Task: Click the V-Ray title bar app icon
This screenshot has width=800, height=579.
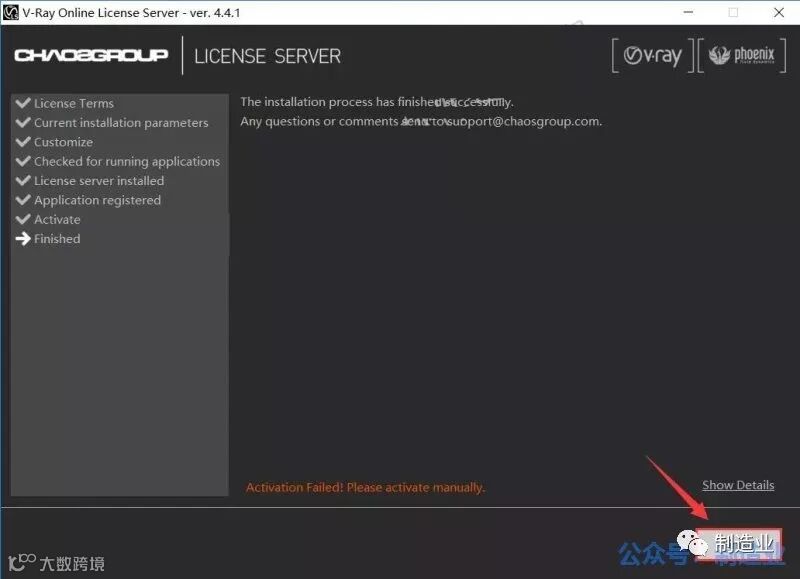Action: 10,12
